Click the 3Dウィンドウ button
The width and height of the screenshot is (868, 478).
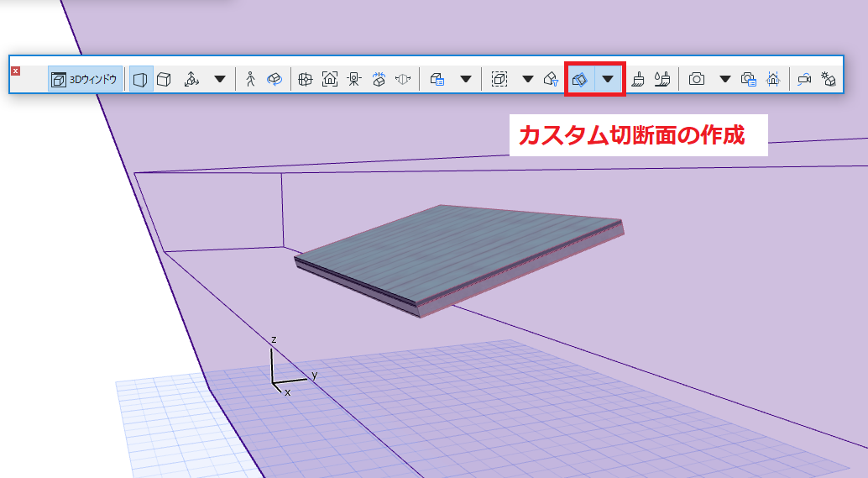point(85,79)
